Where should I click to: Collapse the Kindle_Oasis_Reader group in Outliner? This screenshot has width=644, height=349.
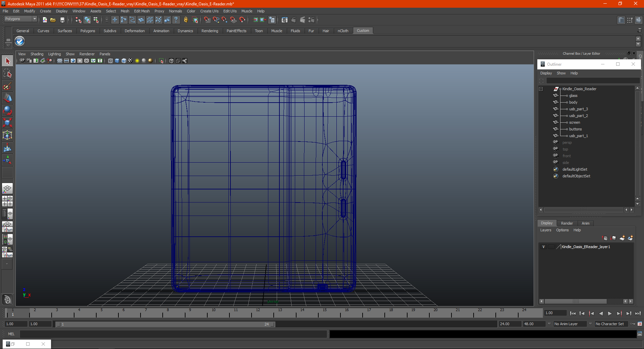coord(541,89)
